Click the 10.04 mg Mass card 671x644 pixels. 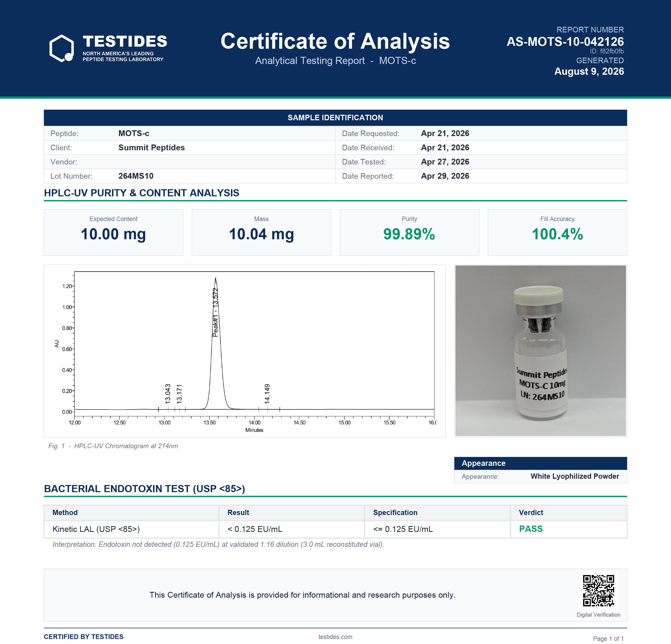261,232
